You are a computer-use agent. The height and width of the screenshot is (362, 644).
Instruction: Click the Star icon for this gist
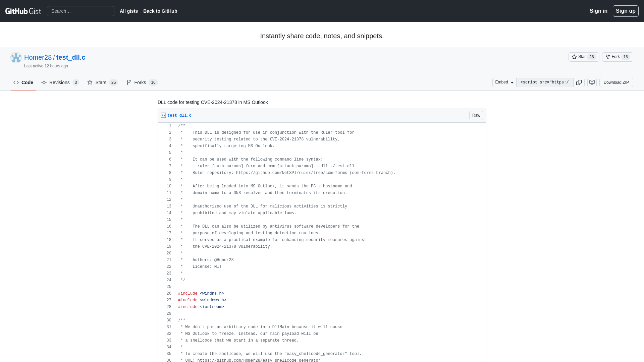point(574,57)
